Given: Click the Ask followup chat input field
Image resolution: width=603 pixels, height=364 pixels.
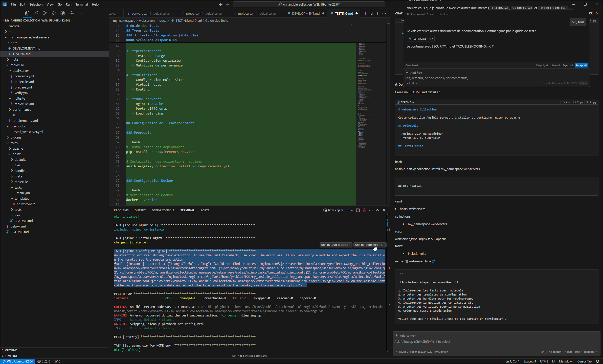Looking at the screenshot, I should pos(496,342).
